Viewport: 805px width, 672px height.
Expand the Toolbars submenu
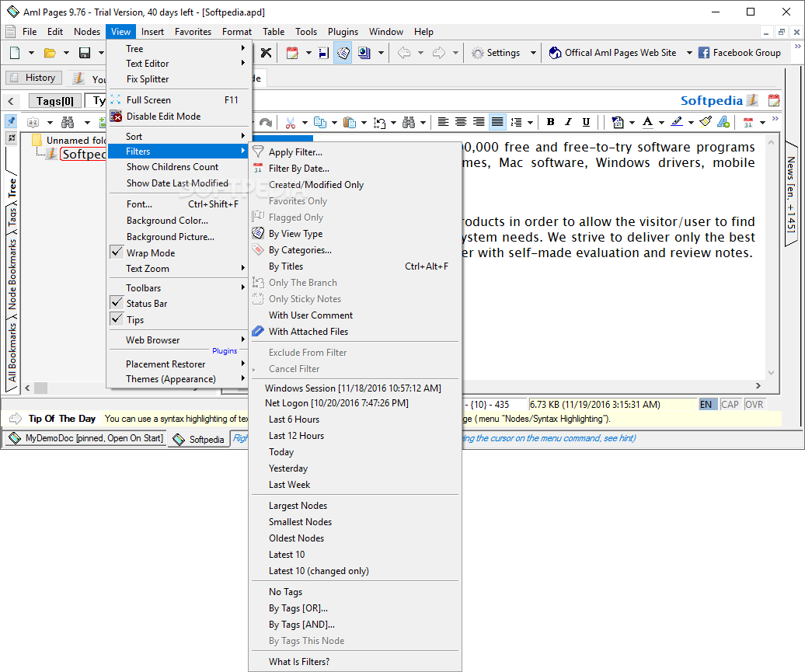coord(178,288)
